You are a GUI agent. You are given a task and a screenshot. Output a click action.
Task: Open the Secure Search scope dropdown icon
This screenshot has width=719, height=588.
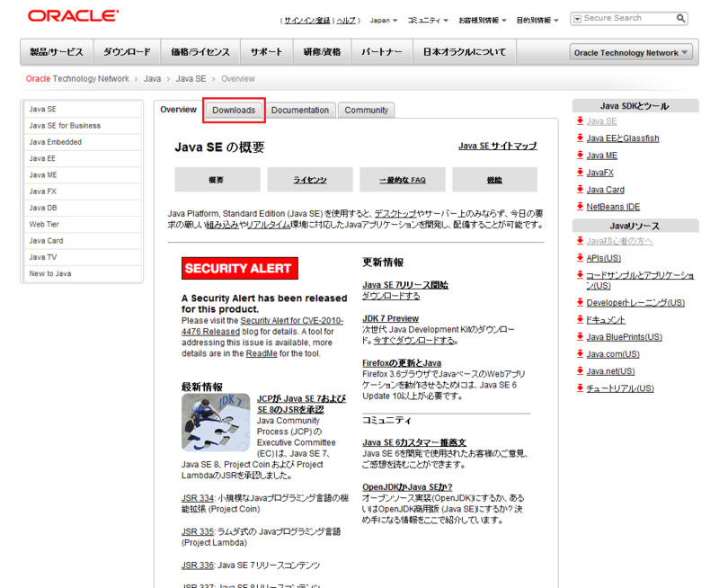(x=577, y=18)
